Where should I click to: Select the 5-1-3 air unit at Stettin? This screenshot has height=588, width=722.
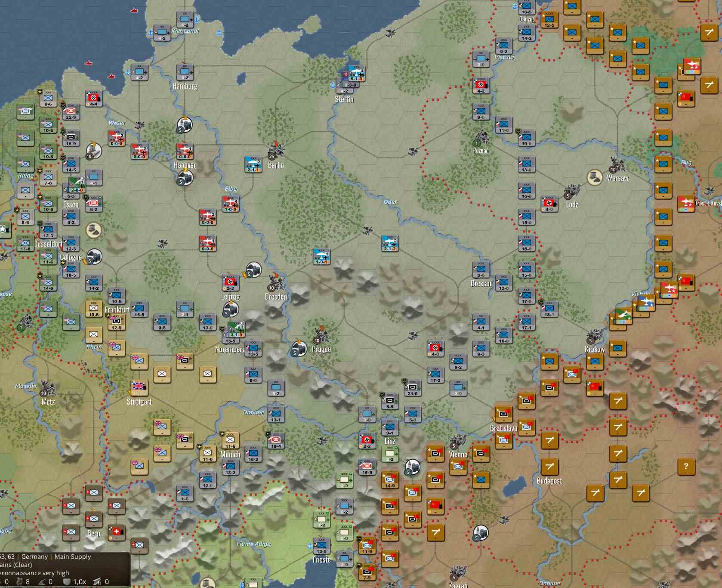point(356,73)
